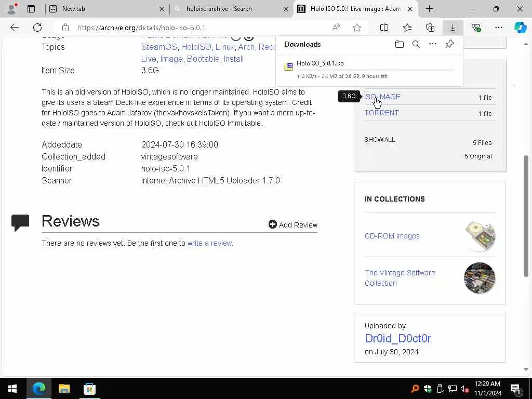Pin the Downloads panel
The image size is (532, 399).
tap(449, 44)
